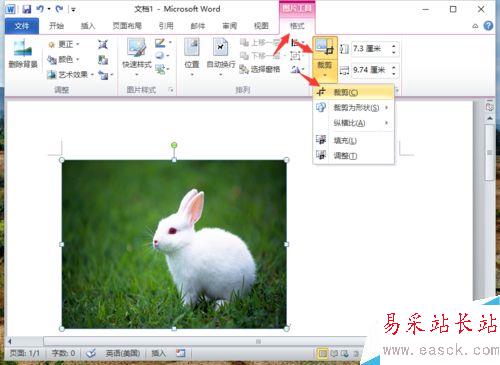Click the page count 页面: 1/1
500x365 pixels.
click(x=24, y=353)
